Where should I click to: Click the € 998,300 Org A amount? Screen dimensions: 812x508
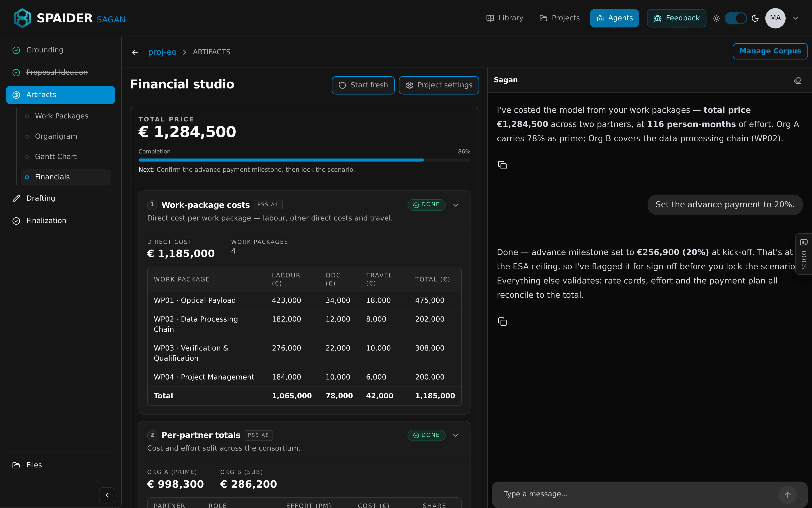tap(175, 484)
